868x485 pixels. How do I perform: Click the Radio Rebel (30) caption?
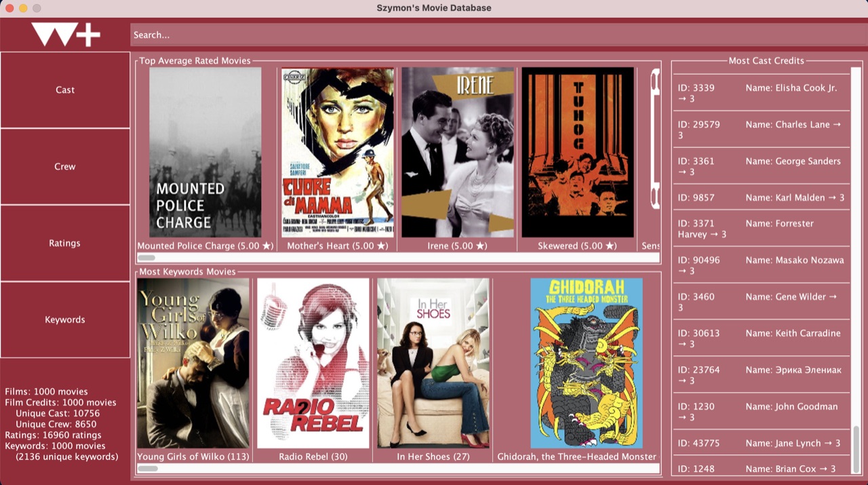313,457
